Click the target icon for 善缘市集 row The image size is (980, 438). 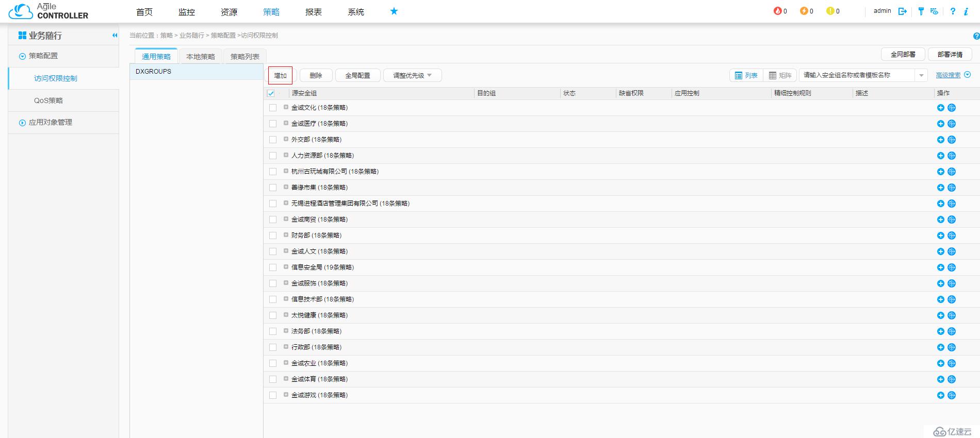click(x=952, y=188)
